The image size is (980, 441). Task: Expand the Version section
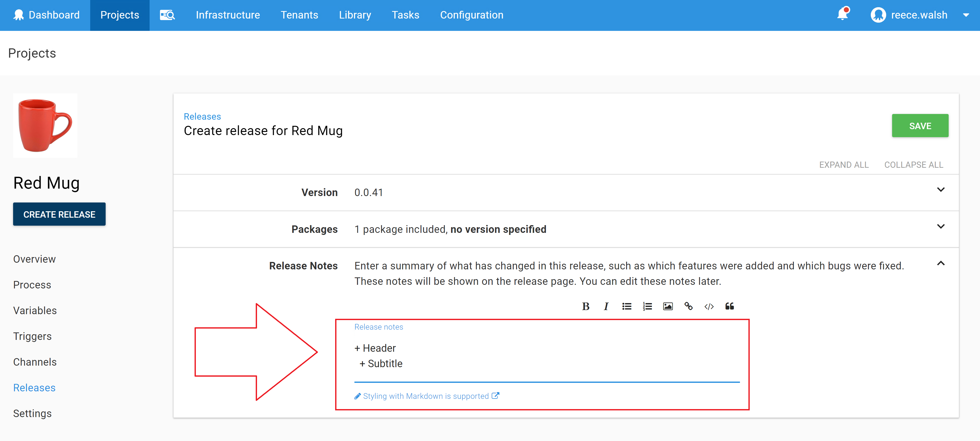(941, 190)
